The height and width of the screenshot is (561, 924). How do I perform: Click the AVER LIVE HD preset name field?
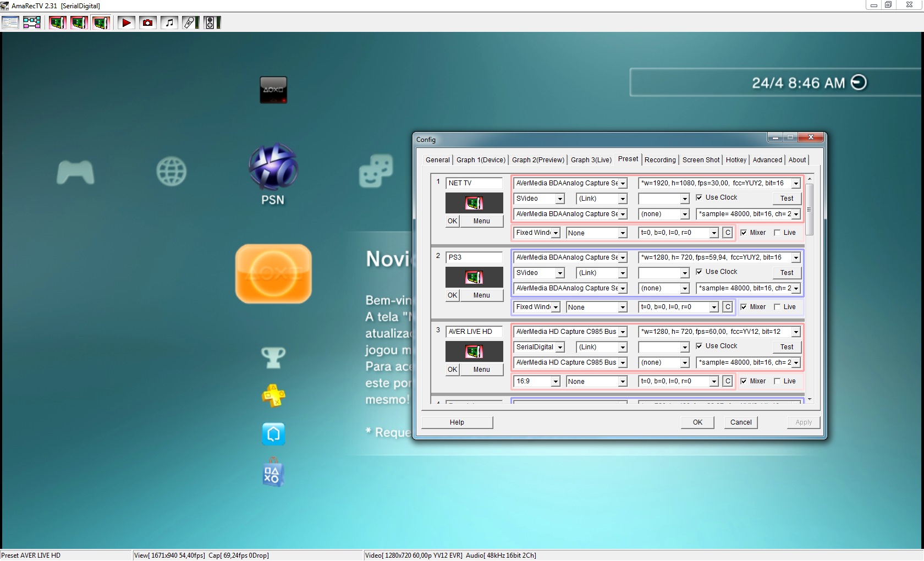pos(474,332)
